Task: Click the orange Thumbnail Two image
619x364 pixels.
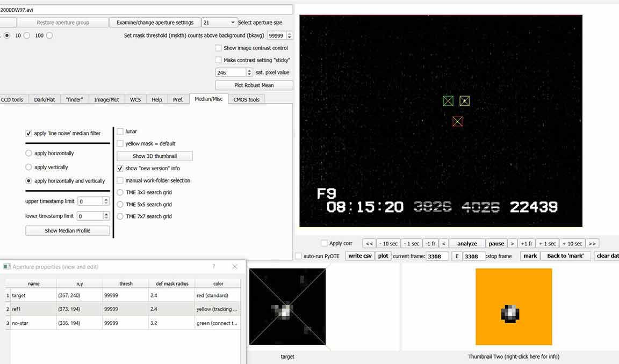Action: click(514, 307)
